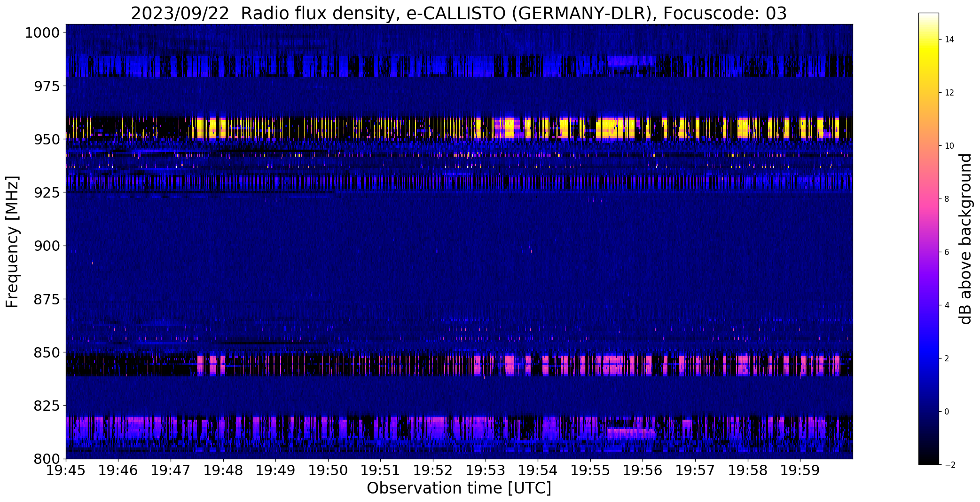
Task: Click the 19:45 time tick label
Action: tap(66, 470)
